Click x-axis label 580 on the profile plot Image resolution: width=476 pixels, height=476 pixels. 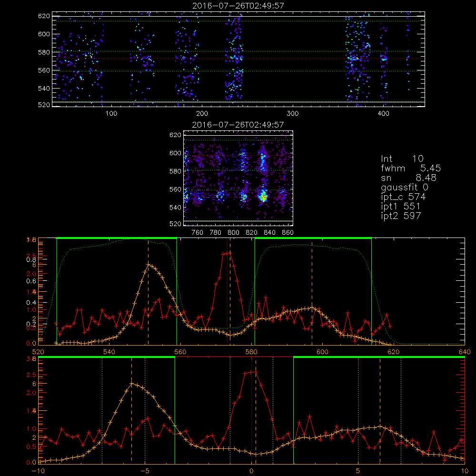251,352
